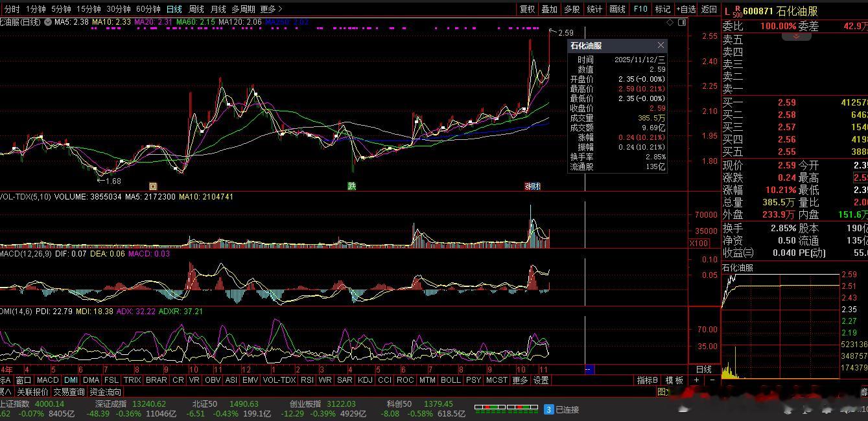Image resolution: width=868 pixels, height=421 pixels.
Task: Click the green 跌 marker on the chart
Action: pyautogui.click(x=352, y=187)
